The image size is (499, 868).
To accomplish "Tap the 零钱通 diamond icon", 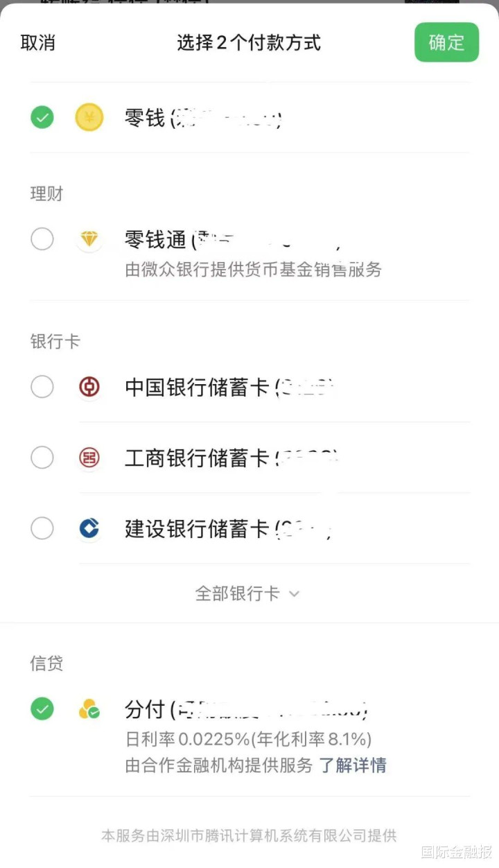I will tap(89, 240).
